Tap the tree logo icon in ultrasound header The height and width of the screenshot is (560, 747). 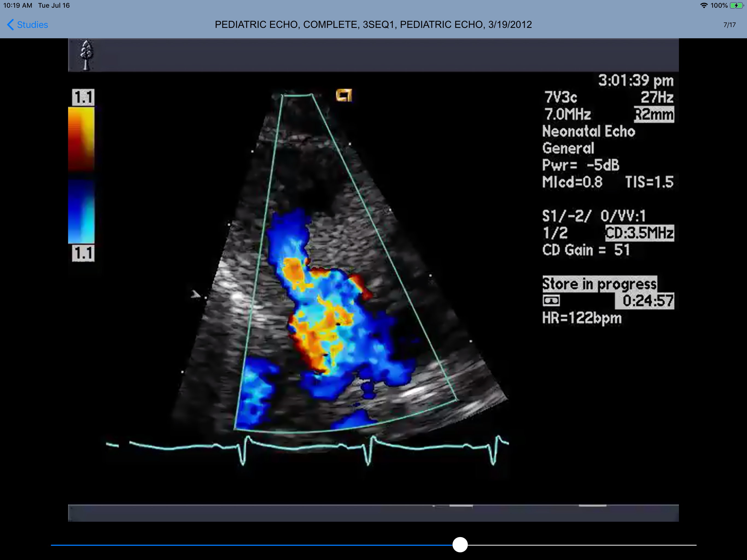click(86, 55)
